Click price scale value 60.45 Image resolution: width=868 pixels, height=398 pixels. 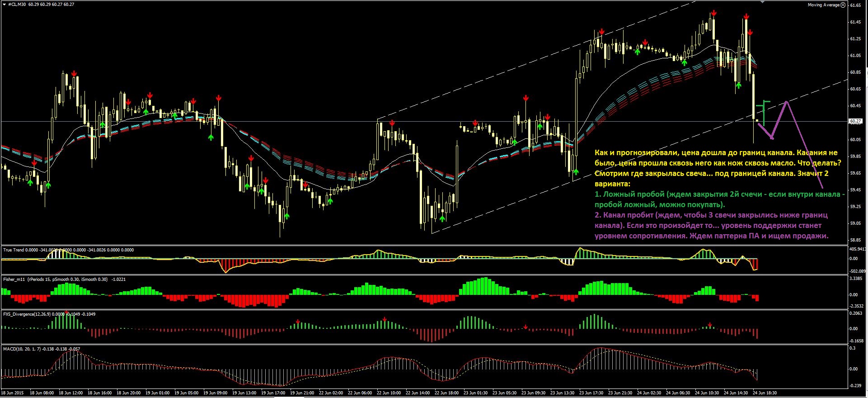pos(855,106)
